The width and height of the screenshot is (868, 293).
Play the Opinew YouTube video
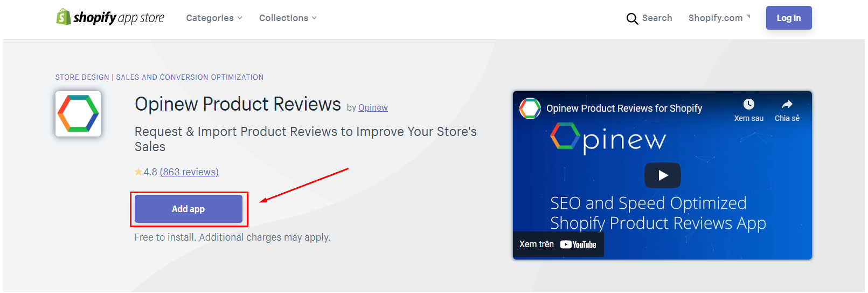(x=663, y=175)
